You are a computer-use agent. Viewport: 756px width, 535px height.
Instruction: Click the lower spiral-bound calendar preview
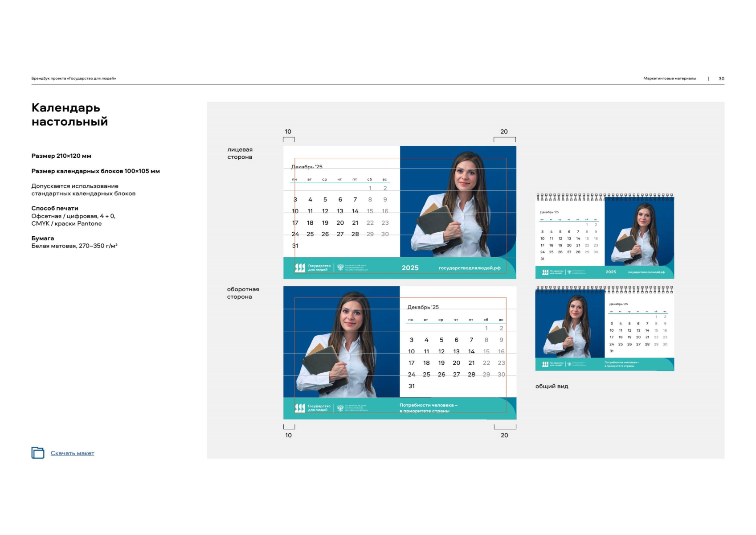click(605, 329)
